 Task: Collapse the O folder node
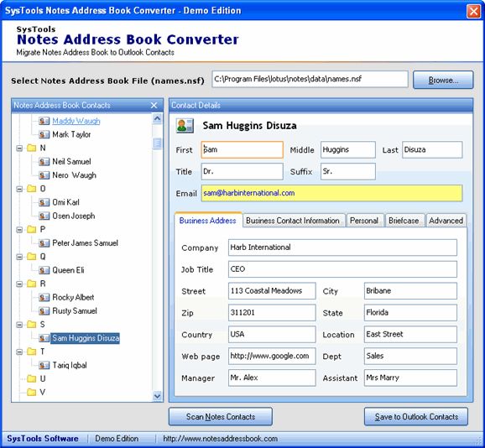tap(19, 190)
